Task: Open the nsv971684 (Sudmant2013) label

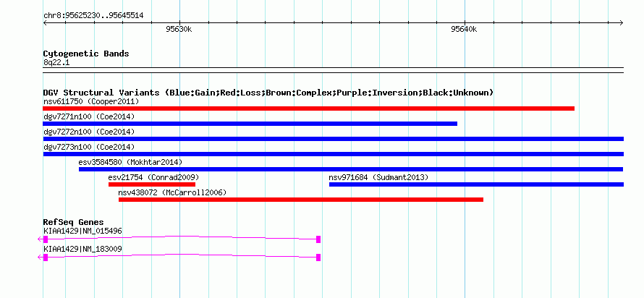Action: [378, 177]
